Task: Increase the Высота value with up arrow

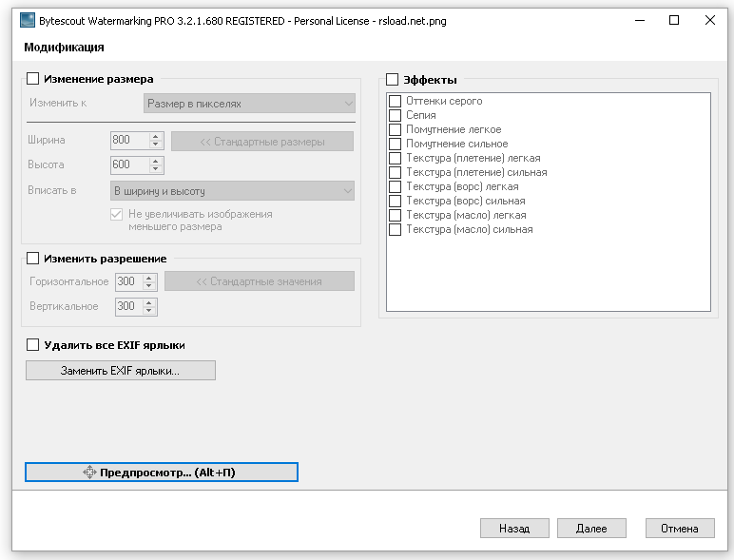Action: [x=156, y=161]
